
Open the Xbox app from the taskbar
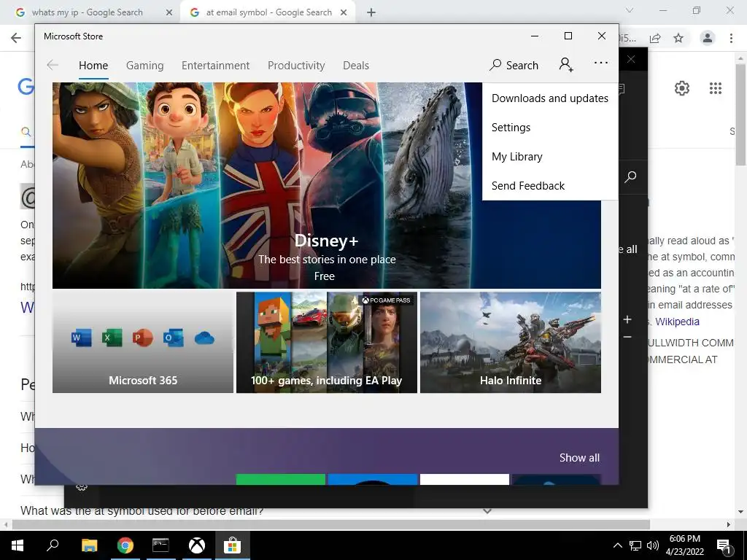point(197,545)
